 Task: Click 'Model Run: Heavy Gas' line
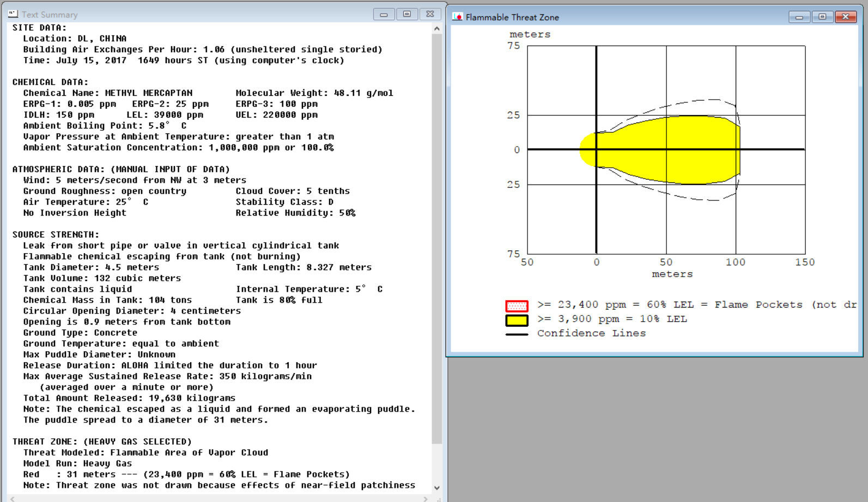(77, 463)
